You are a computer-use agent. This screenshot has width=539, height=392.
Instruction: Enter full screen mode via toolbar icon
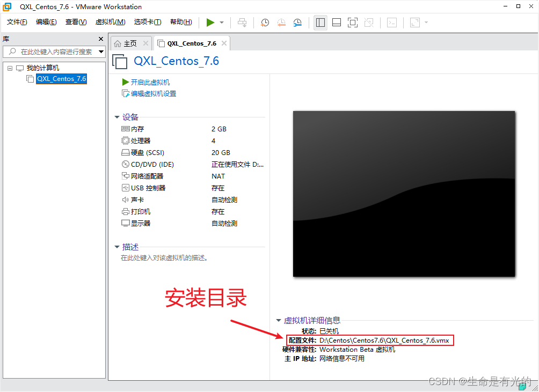pos(353,23)
